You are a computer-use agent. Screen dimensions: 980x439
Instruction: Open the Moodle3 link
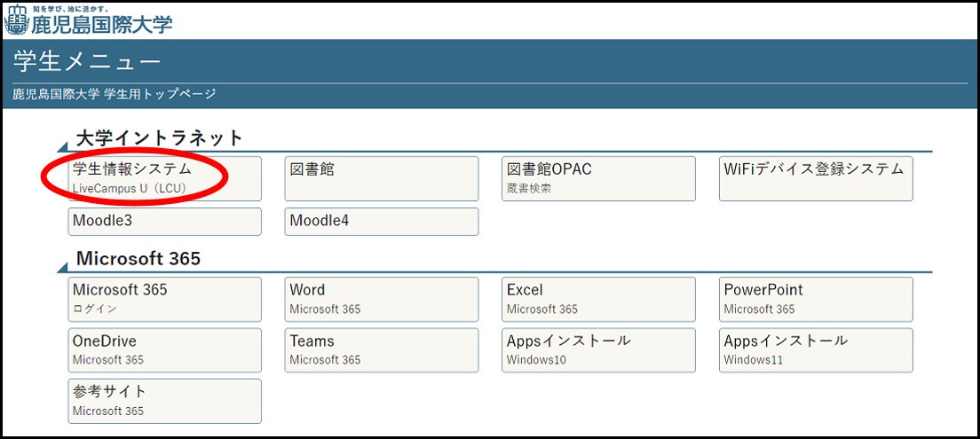point(165,222)
